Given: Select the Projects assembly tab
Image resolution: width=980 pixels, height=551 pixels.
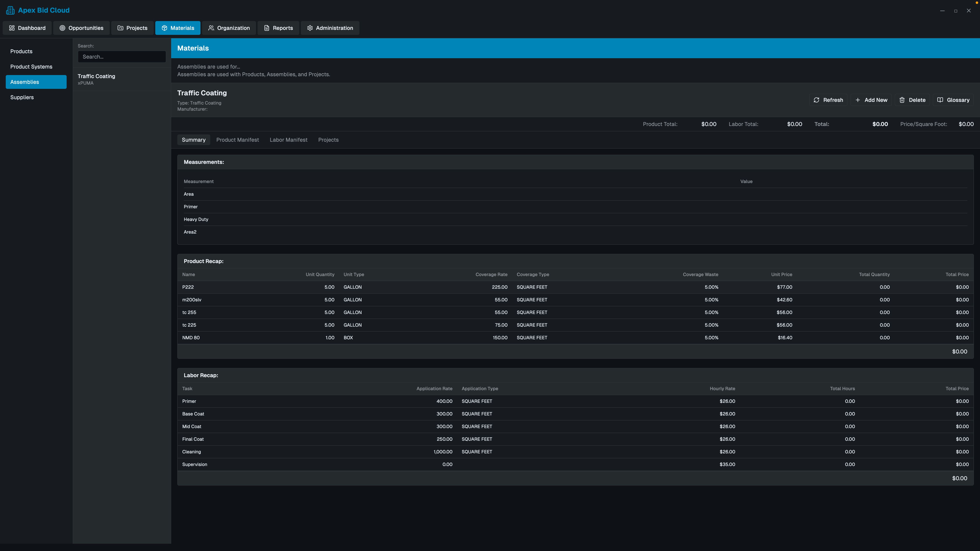Looking at the screenshot, I should [x=328, y=140].
